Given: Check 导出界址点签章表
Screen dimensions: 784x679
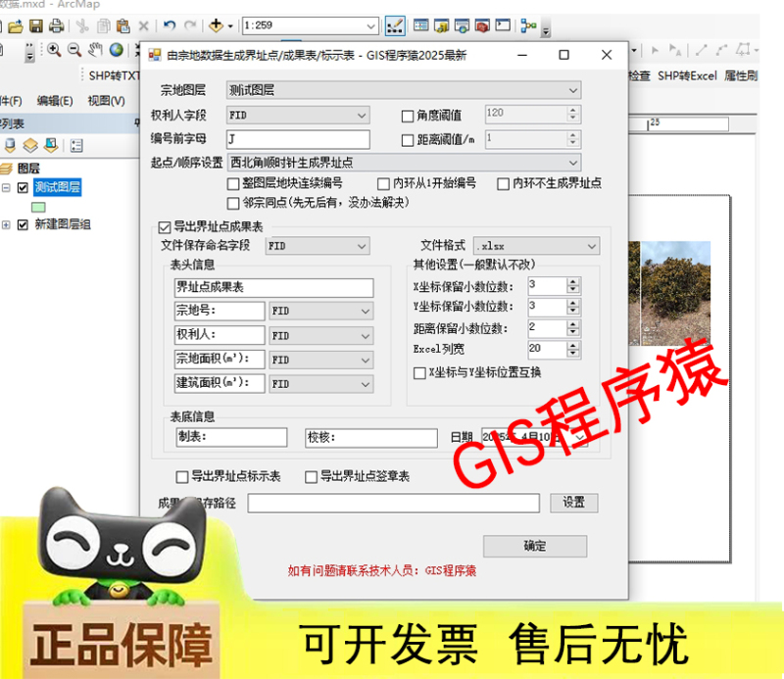Looking at the screenshot, I should point(311,477).
